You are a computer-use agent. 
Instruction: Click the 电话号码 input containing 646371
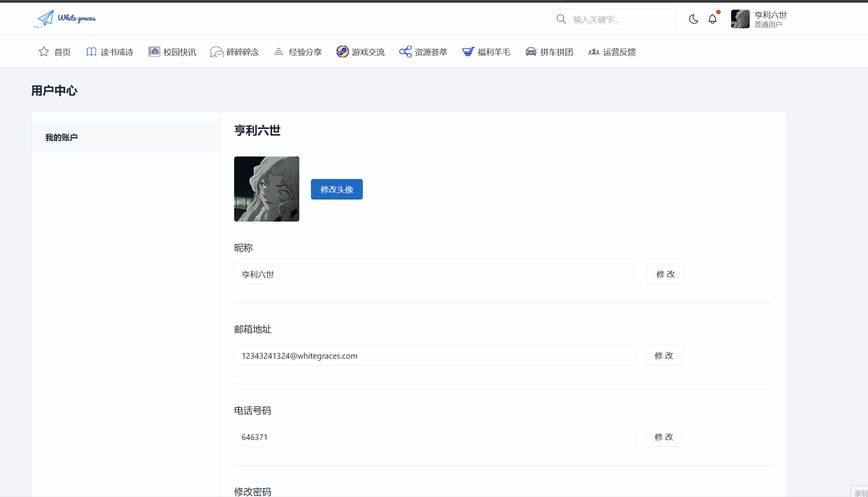434,437
